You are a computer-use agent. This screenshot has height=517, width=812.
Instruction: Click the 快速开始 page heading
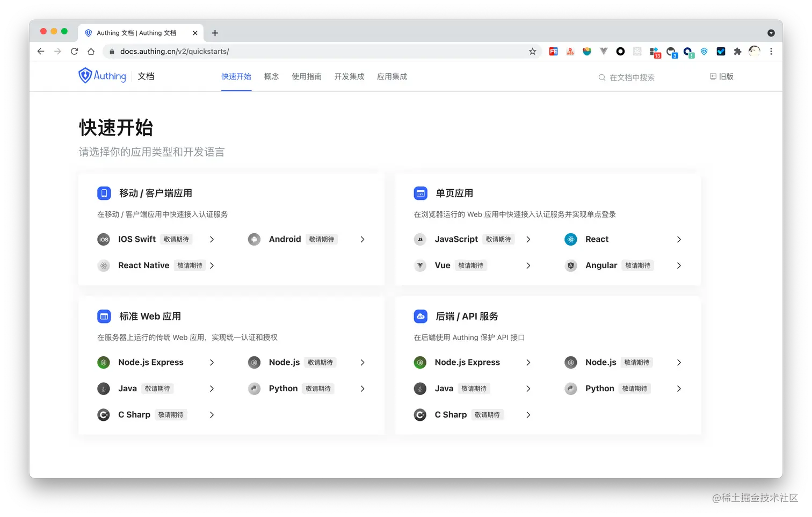click(x=116, y=128)
